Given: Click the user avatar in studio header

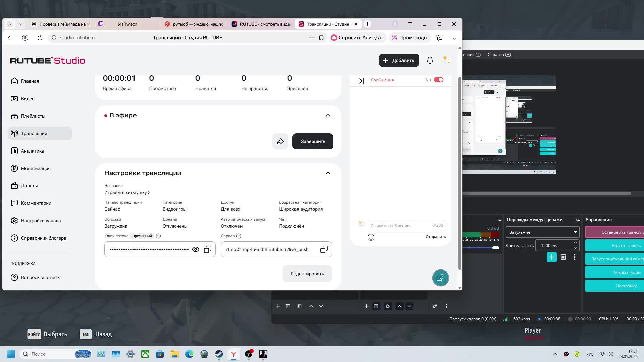Looking at the screenshot, I should pyautogui.click(x=446, y=60).
